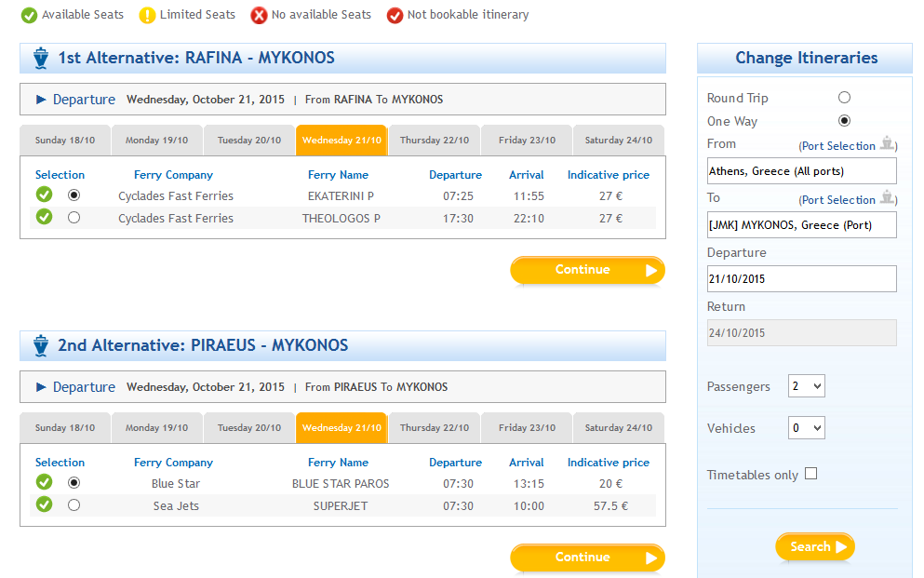Expand the Piraeus Departure arrow
This screenshot has width=924, height=578.
pyautogui.click(x=41, y=387)
